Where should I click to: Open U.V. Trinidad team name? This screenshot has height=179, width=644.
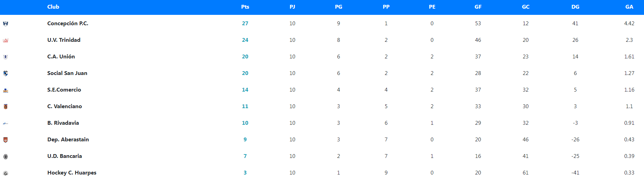click(64, 40)
